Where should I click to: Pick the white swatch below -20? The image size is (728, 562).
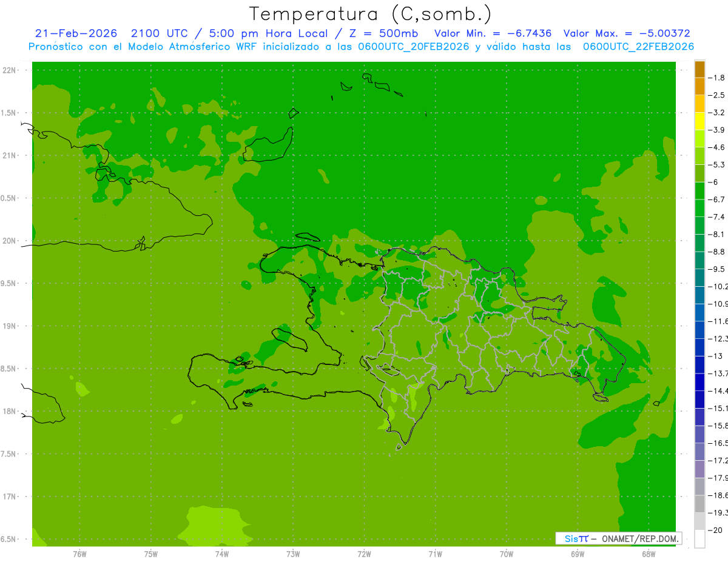[x=699, y=538]
